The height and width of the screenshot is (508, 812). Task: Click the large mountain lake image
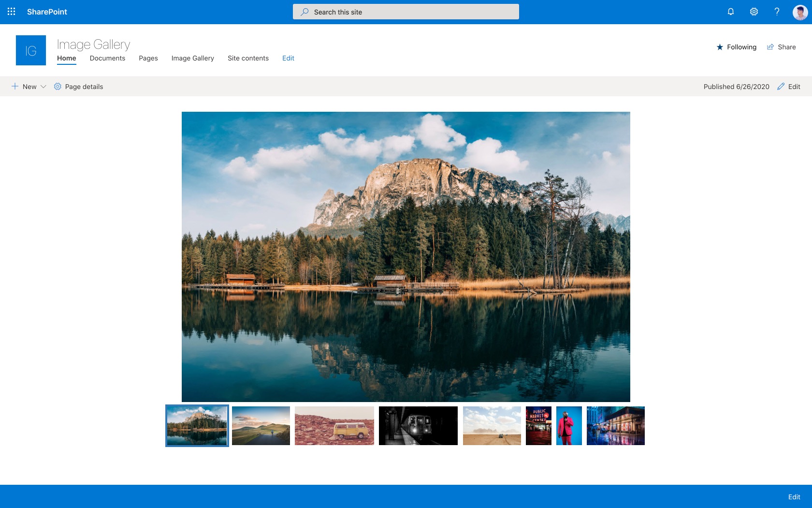point(406,257)
